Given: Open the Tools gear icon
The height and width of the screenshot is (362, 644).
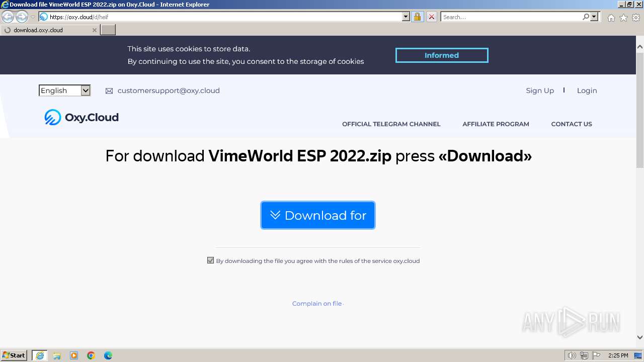Looking at the screenshot, I should (636, 18).
